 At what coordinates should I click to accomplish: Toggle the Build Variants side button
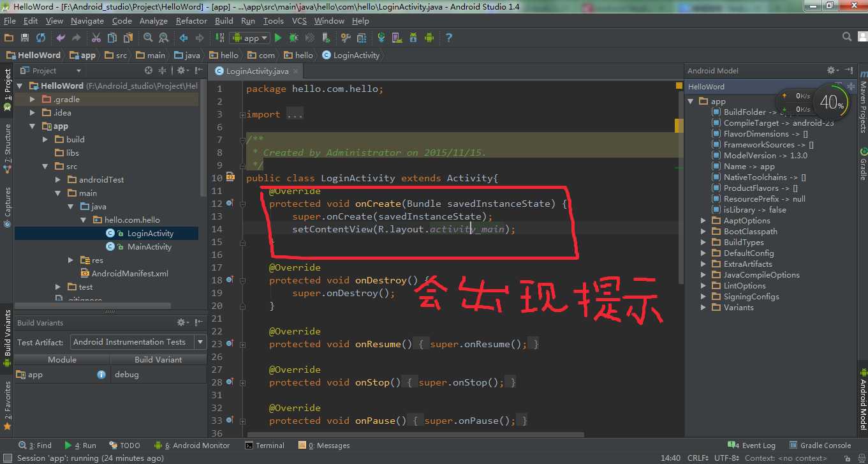point(8,338)
